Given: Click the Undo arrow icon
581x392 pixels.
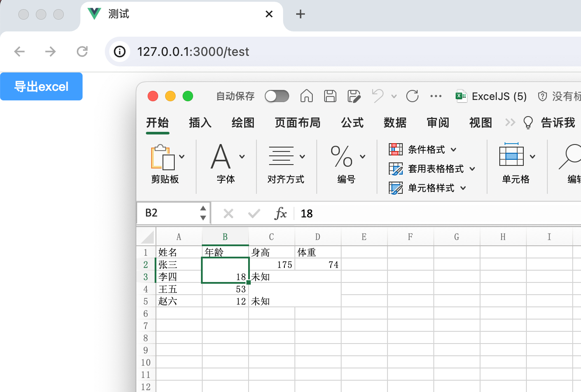Looking at the screenshot, I should pyautogui.click(x=378, y=96).
